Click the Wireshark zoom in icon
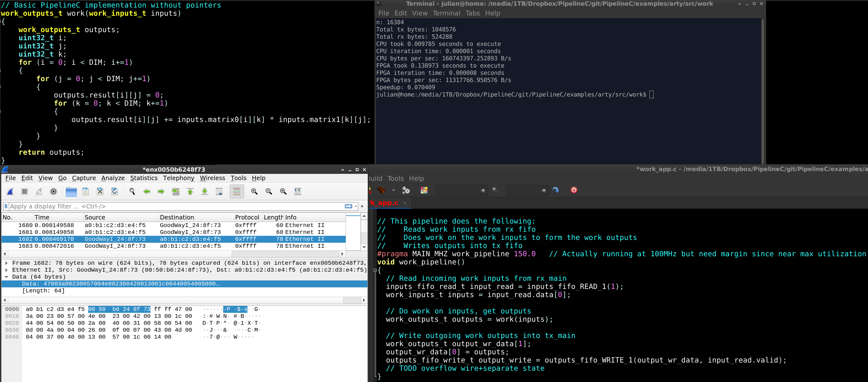Image resolution: width=868 pixels, height=382 pixels. click(254, 192)
